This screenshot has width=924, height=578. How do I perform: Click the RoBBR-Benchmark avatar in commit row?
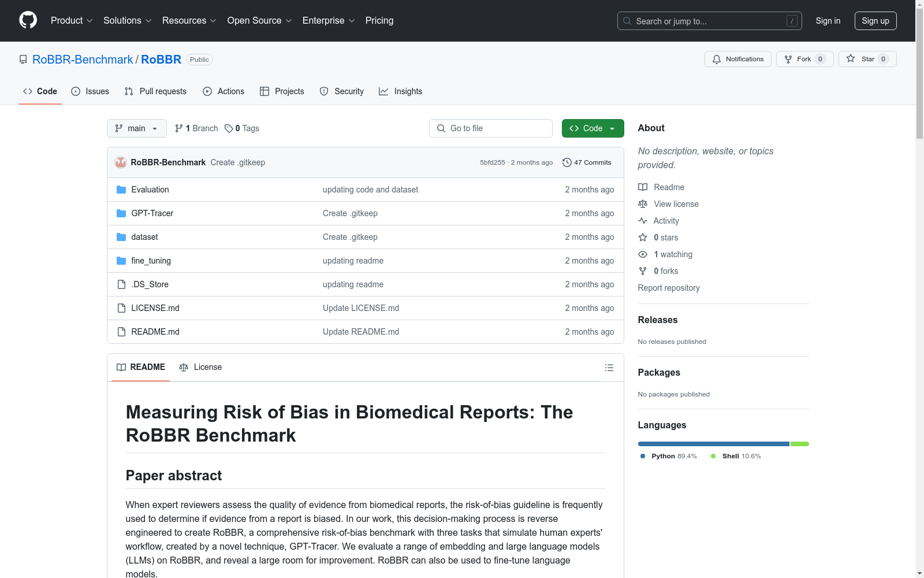click(x=121, y=162)
